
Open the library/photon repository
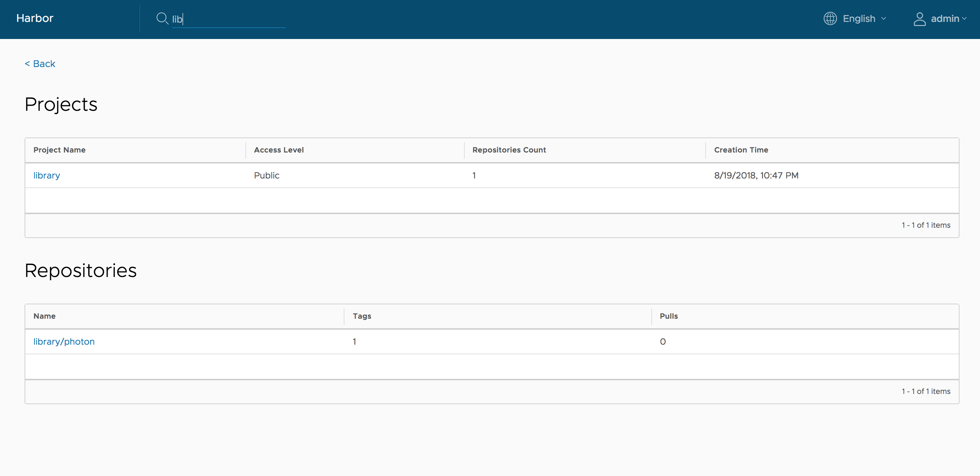(64, 341)
